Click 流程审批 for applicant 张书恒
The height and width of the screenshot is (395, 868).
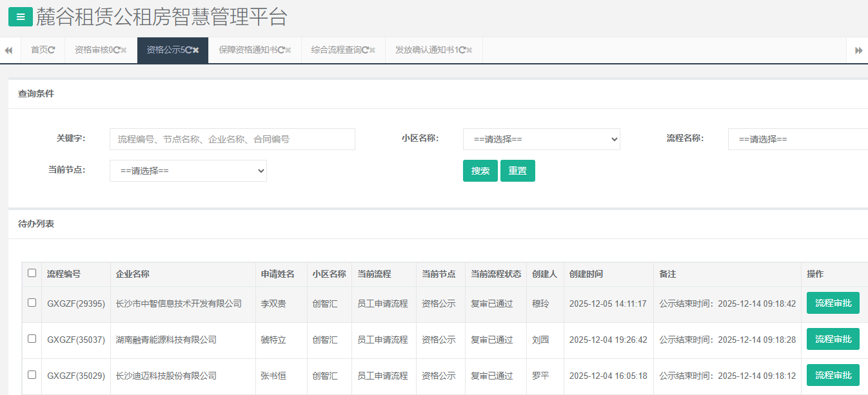pos(833,375)
